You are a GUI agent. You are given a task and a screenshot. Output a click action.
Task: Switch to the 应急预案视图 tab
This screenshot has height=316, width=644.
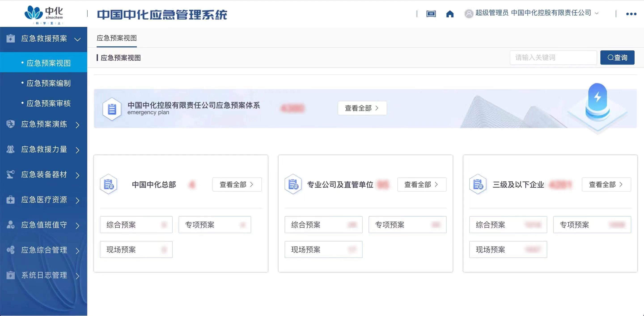(x=117, y=38)
